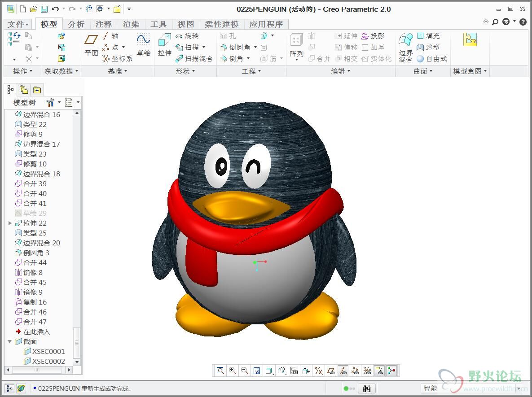Expand the 曲面 group dropdown
The image size is (532, 397).
pos(423,71)
